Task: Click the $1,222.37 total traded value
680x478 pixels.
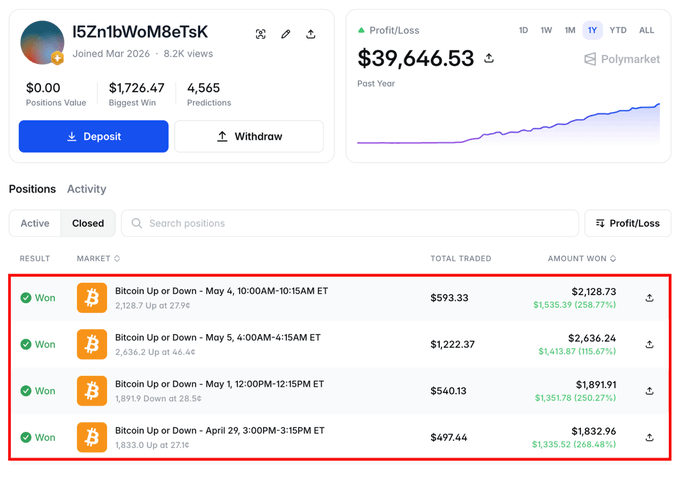Action: pyautogui.click(x=452, y=344)
